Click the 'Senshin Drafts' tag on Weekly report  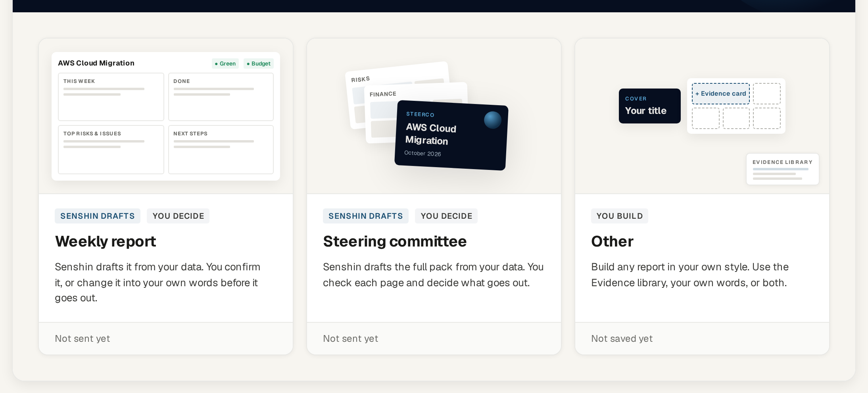(98, 216)
